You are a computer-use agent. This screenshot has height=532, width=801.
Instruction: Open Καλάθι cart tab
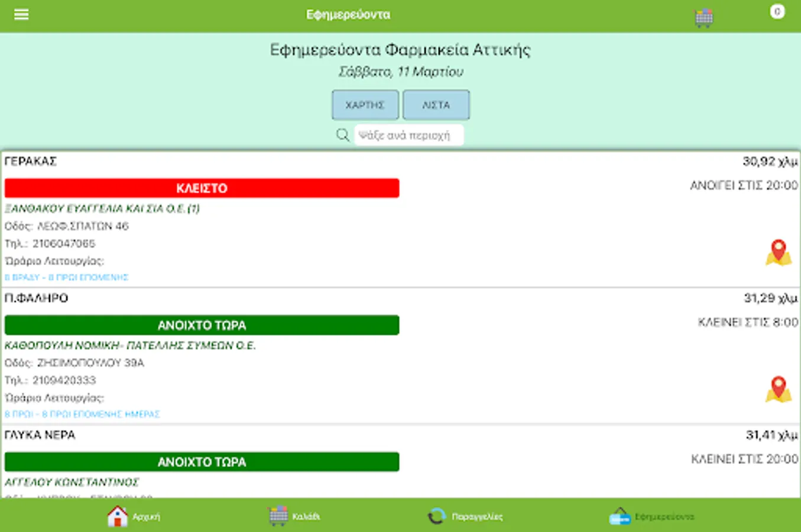294,516
